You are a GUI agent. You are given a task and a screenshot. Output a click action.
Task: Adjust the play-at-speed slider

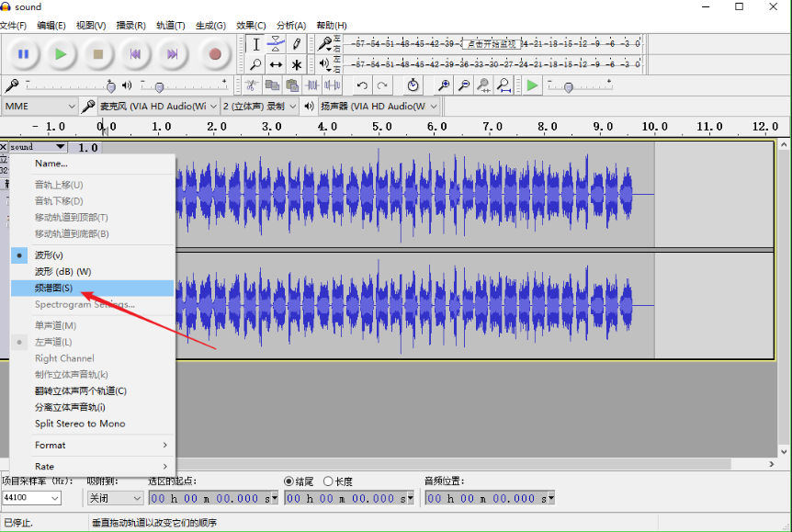click(569, 87)
